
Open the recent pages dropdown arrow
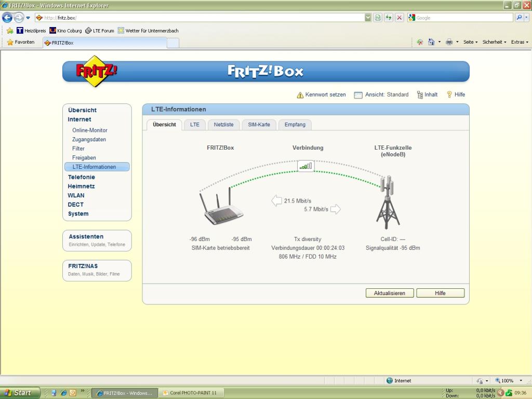pyautogui.click(x=28, y=18)
